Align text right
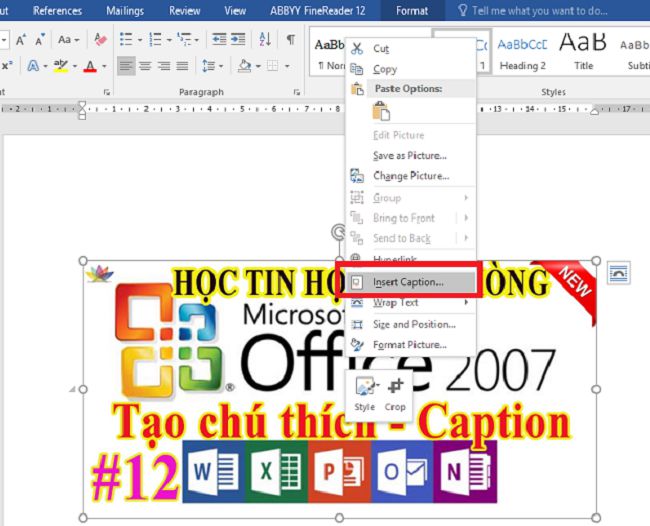This screenshot has height=526, width=650. click(164, 66)
